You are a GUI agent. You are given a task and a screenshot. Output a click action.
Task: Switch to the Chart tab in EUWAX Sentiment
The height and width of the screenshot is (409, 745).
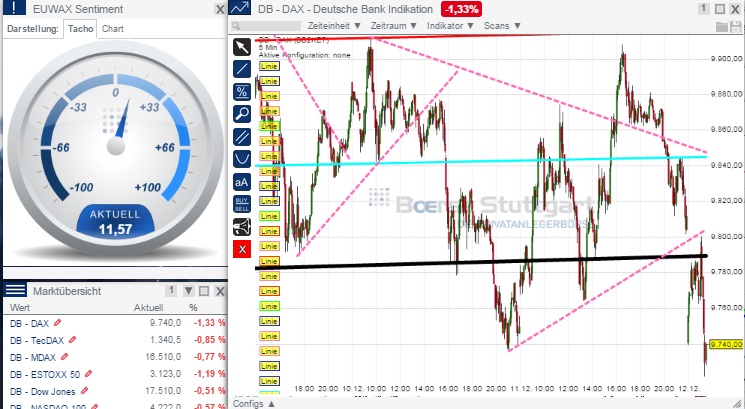[113, 29]
